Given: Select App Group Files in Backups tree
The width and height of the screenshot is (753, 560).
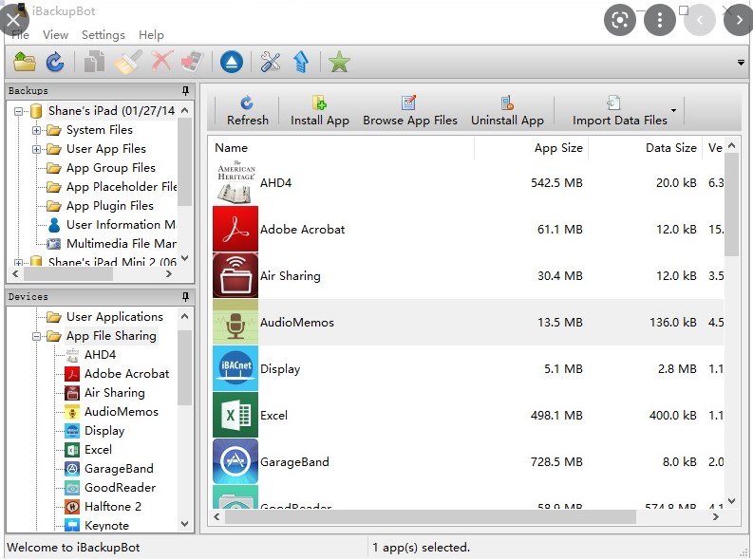Looking at the screenshot, I should (110, 168).
